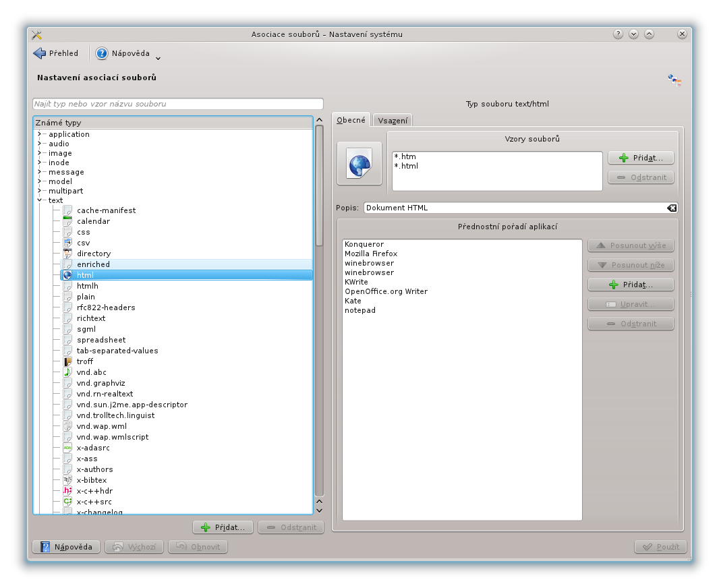Collapse the text type category

(x=40, y=200)
